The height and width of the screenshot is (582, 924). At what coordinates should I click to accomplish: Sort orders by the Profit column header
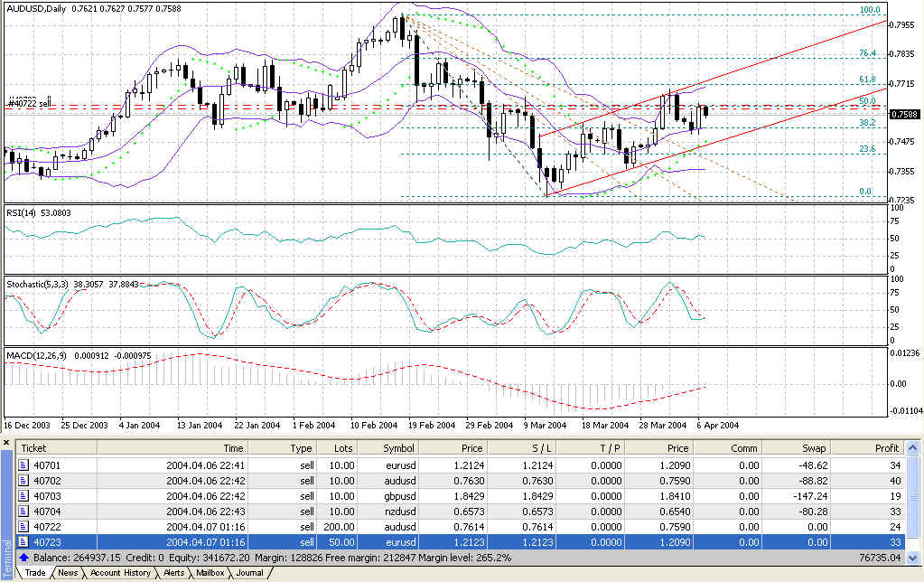pyautogui.click(x=886, y=448)
